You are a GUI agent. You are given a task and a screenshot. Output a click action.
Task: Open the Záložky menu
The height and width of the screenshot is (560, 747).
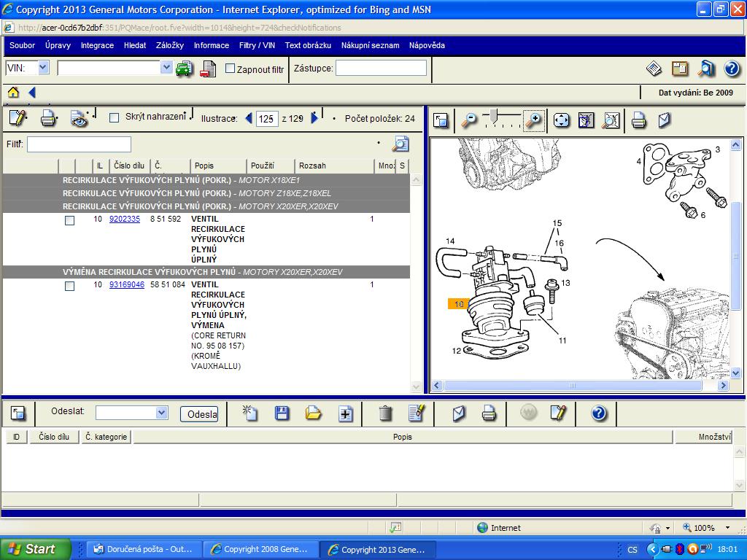tap(170, 45)
